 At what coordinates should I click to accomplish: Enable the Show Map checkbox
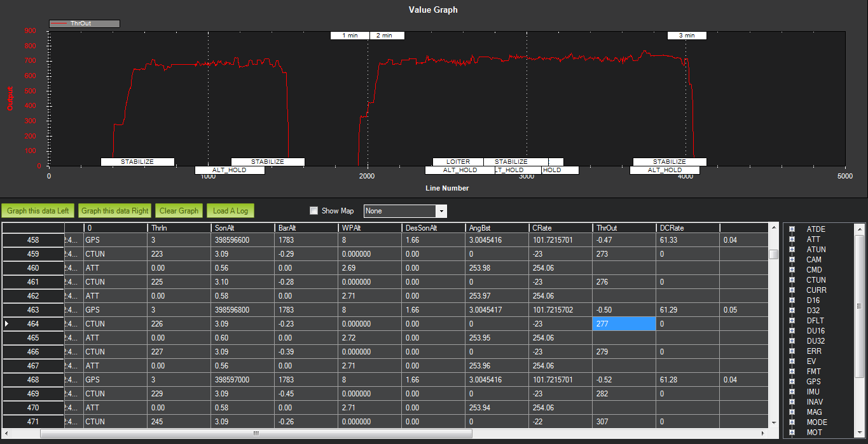click(313, 211)
